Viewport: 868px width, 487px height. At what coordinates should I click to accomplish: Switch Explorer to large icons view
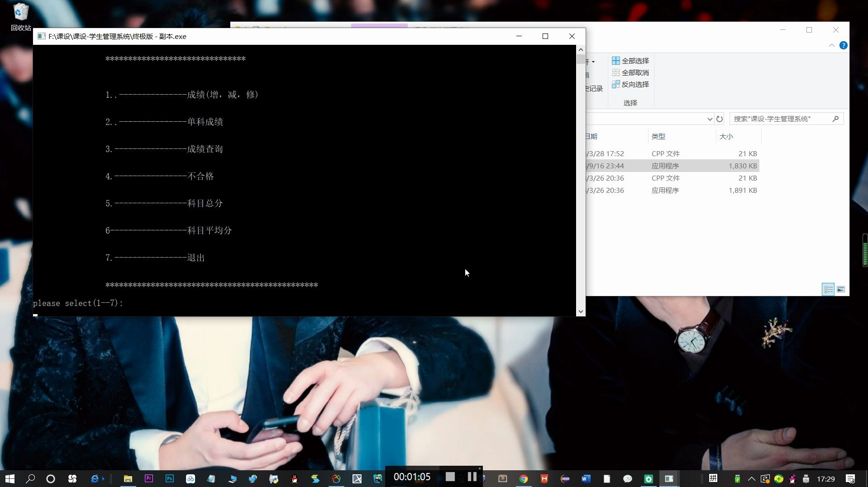coord(841,290)
